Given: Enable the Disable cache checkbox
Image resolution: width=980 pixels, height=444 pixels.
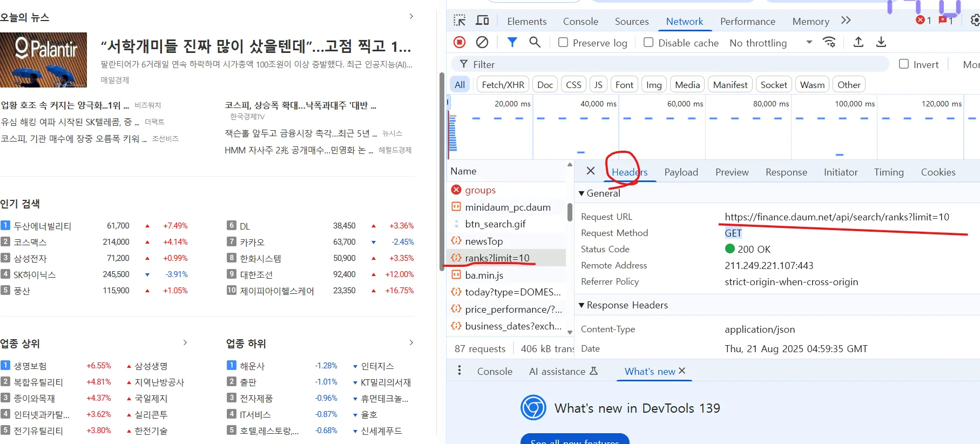Looking at the screenshot, I should click(648, 42).
